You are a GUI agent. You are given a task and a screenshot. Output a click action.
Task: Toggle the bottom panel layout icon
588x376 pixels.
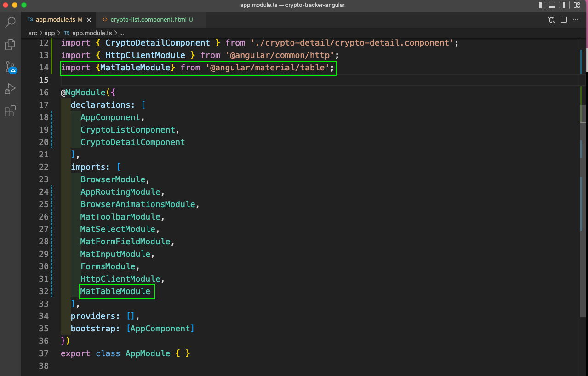click(x=552, y=5)
